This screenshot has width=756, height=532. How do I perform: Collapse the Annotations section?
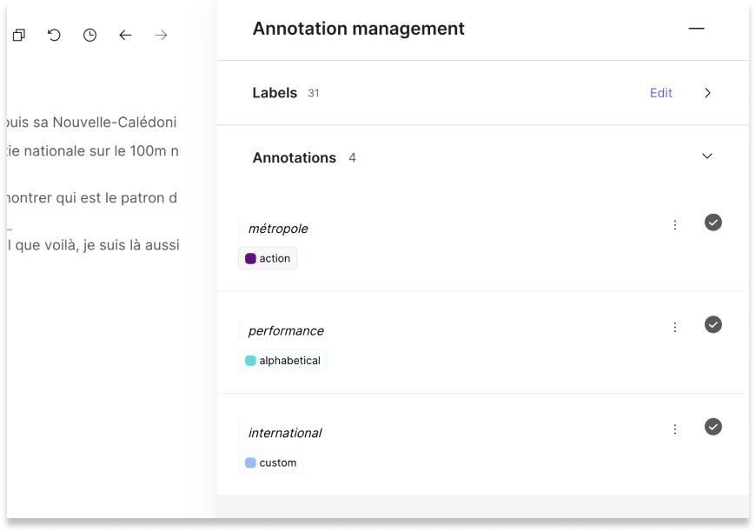point(706,157)
